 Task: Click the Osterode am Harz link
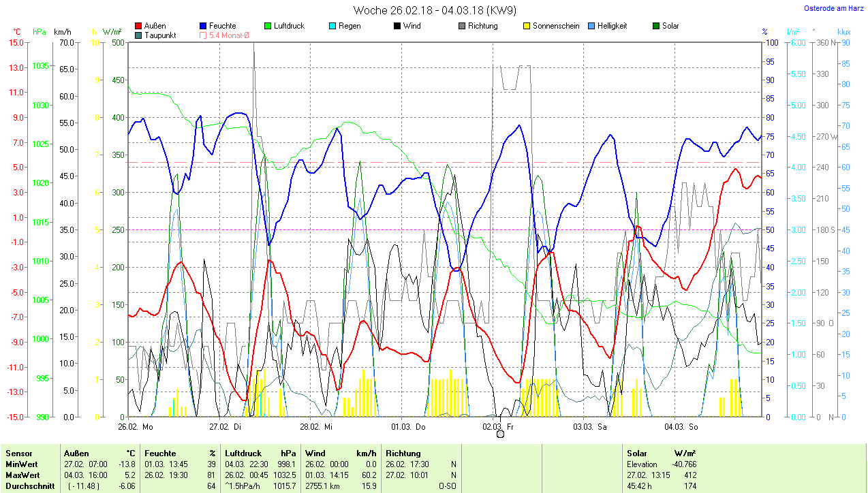pos(833,9)
